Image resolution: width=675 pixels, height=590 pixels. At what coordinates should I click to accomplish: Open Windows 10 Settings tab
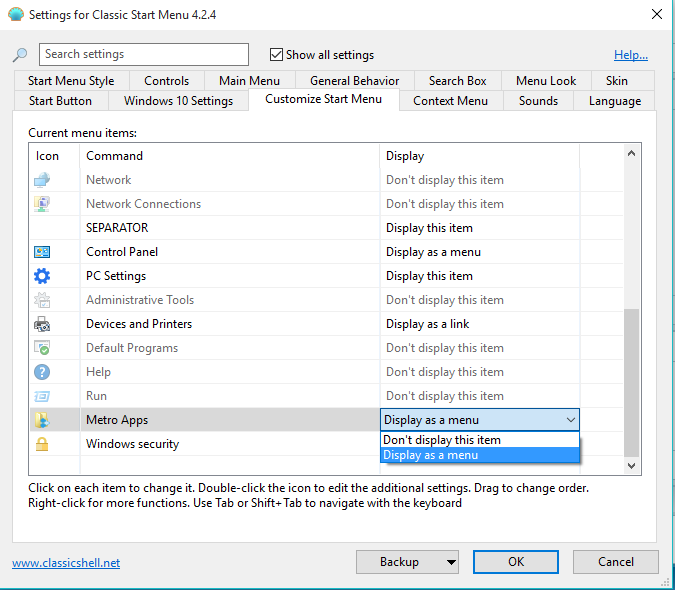pos(178,101)
